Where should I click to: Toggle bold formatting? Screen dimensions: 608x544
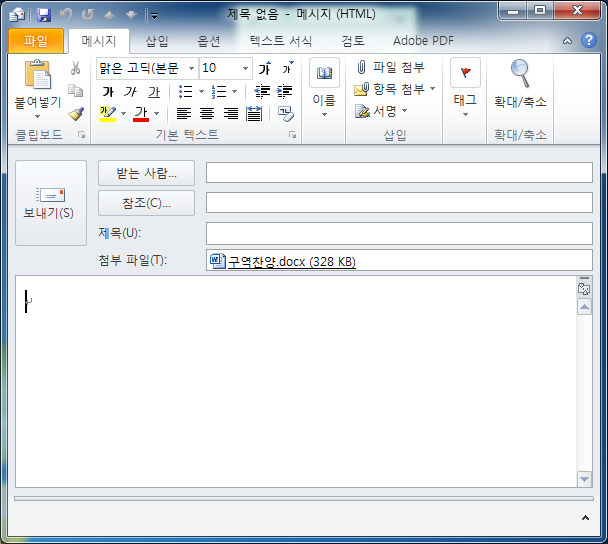pos(108,92)
